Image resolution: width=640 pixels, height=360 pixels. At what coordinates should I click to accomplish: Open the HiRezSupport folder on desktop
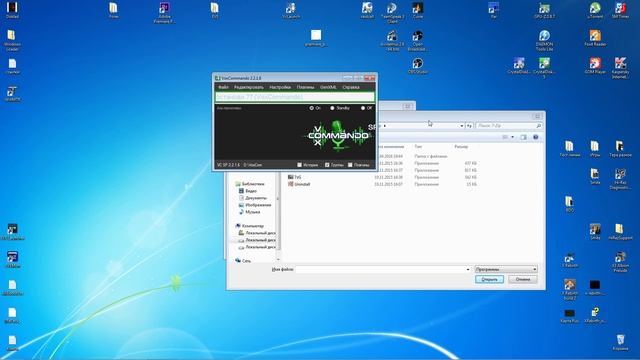(620, 231)
